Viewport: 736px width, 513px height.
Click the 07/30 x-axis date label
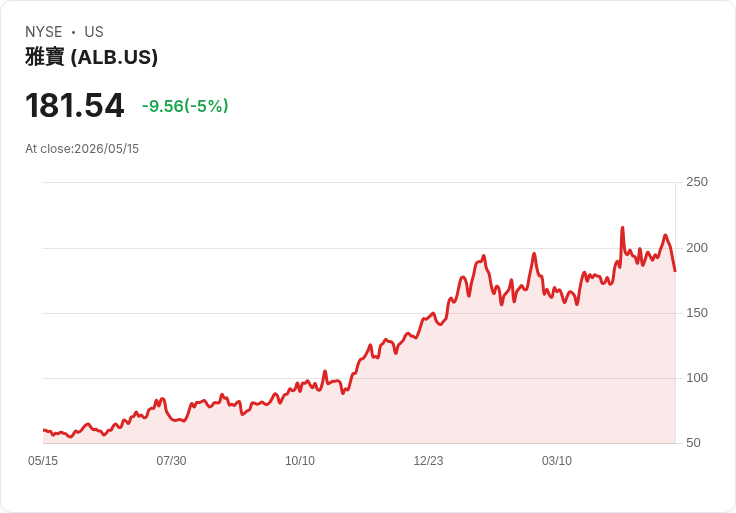(x=171, y=460)
